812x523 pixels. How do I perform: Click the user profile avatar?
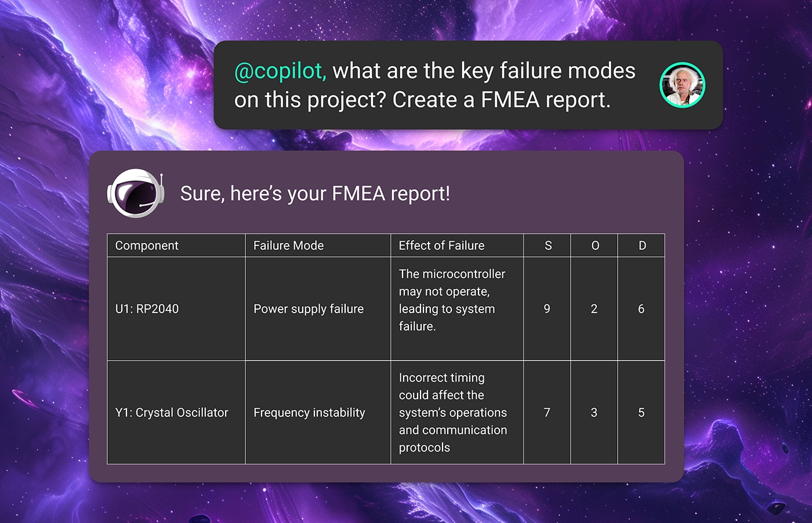coord(682,85)
